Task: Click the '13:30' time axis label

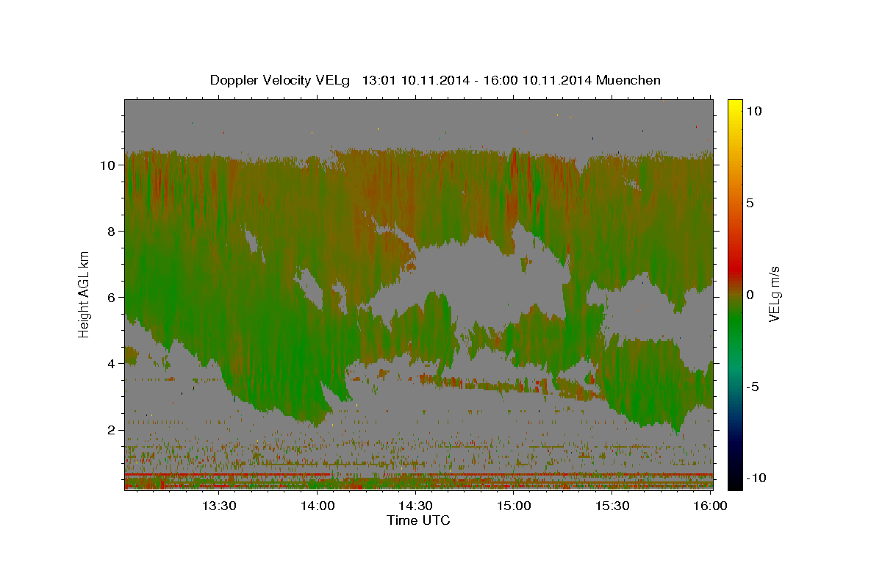Action: [x=219, y=506]
